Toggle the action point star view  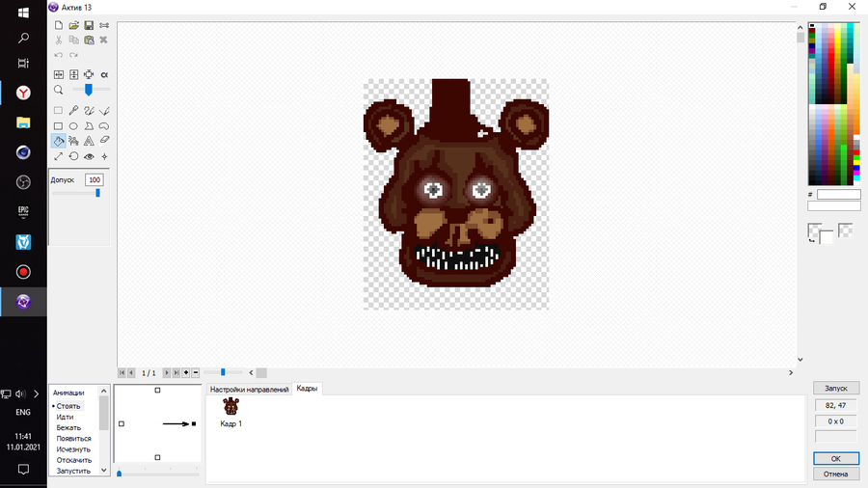coord(104,156)
